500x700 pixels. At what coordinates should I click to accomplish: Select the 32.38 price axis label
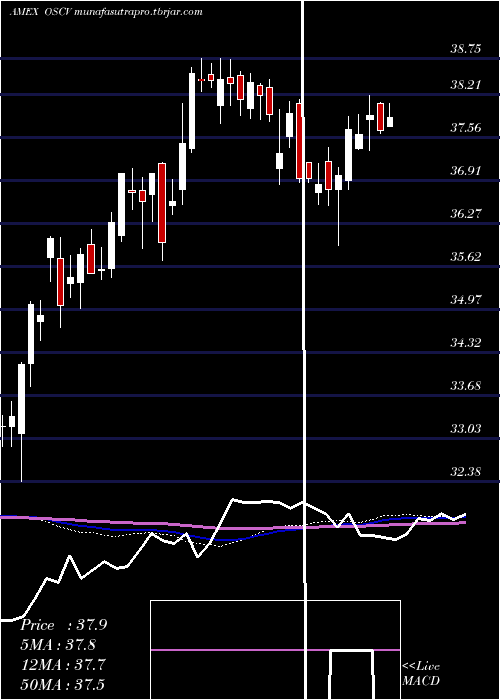click(466, 472)
